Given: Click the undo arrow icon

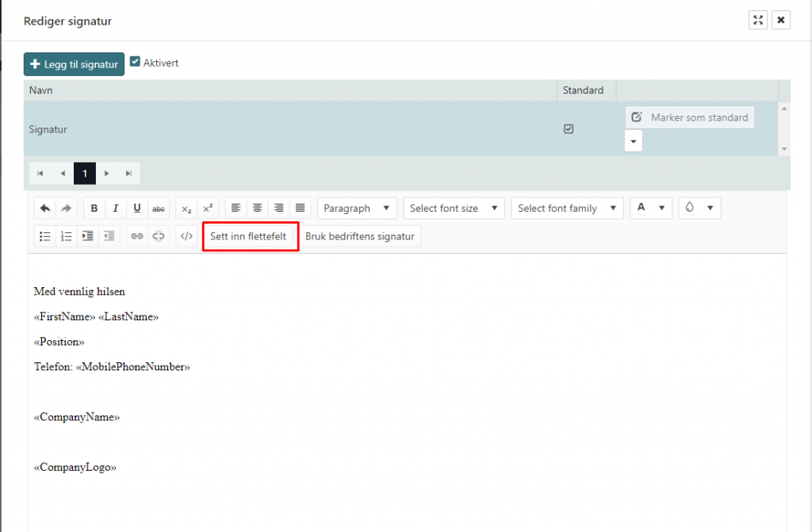Looking at the screenshot, I should pyautogui.click(x=45, y=209).
